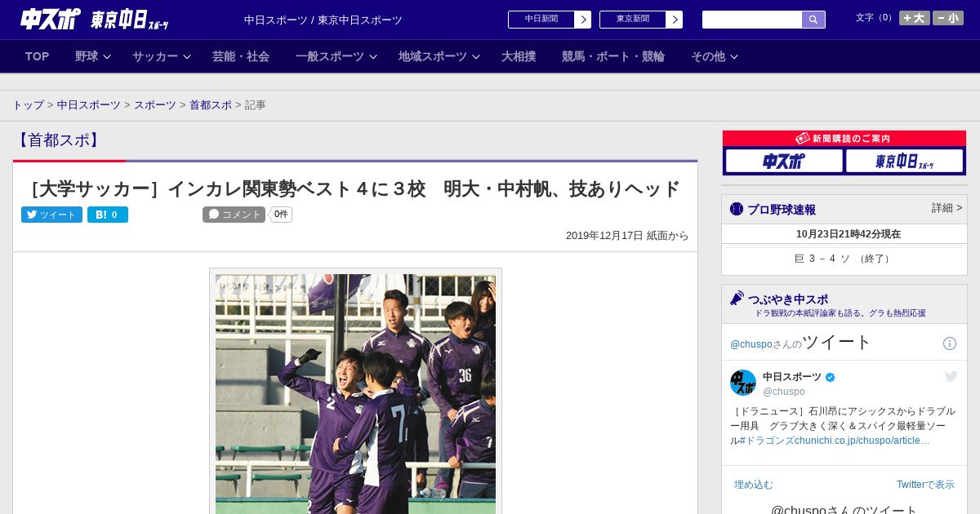Click the 新聞購読のご案内 banner header

click(844, 139)
